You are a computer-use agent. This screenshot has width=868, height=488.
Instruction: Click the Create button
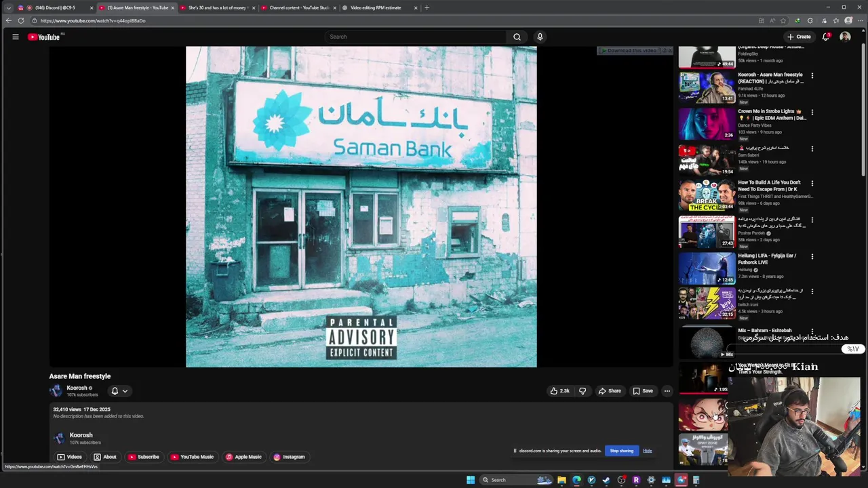[x=799, y=37]
